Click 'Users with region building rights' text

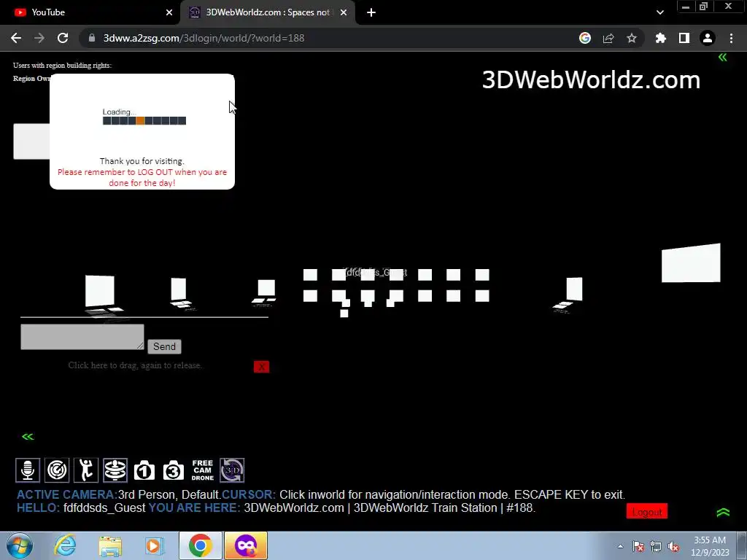click(x=63, y=65)
